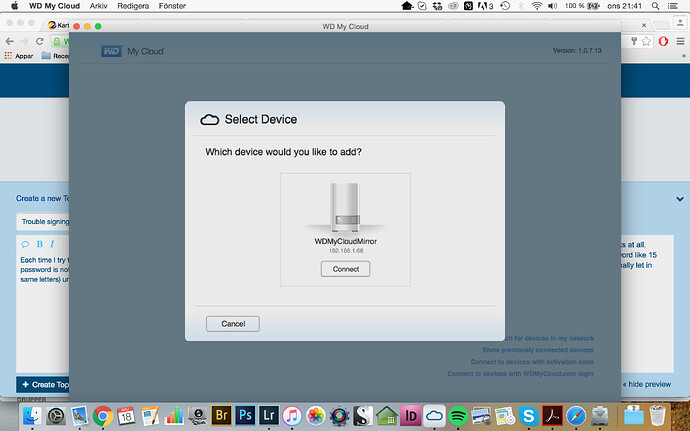This screenshot has height=431, width=690.
Task: Open Notification Center from the menu bar
Action: click(x=672, y=6)
